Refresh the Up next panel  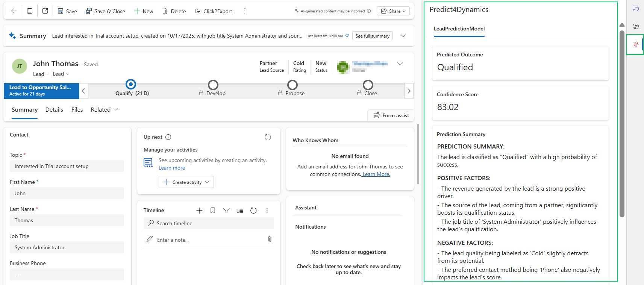(x=268, y=137)
